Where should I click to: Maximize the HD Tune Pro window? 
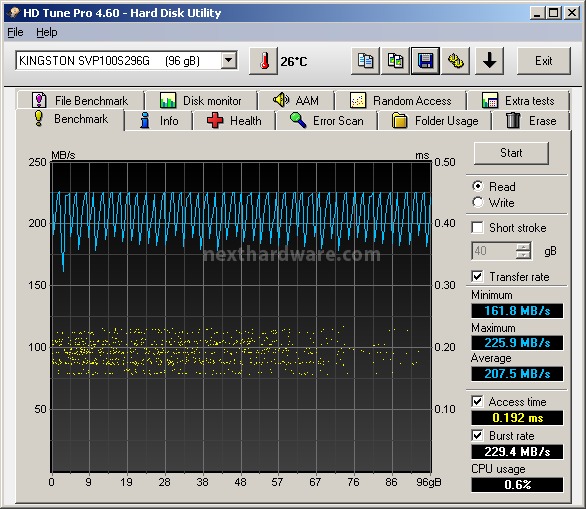tap(553, 13)
